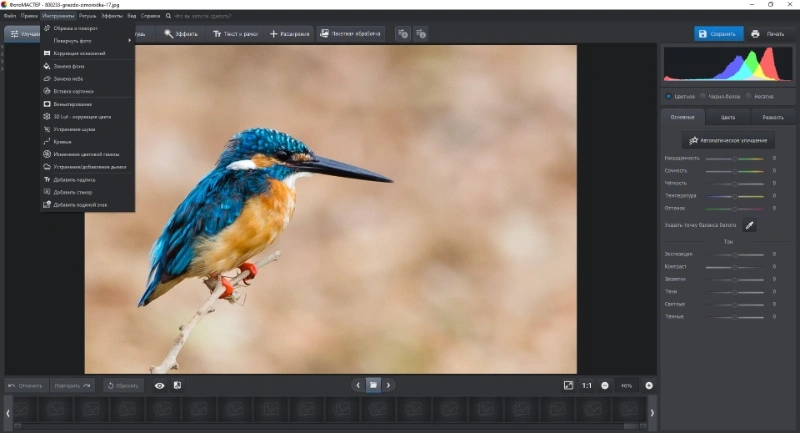Zoom out with the minus icon
This screenshot has width=800, height=433.
pos(605,386)
